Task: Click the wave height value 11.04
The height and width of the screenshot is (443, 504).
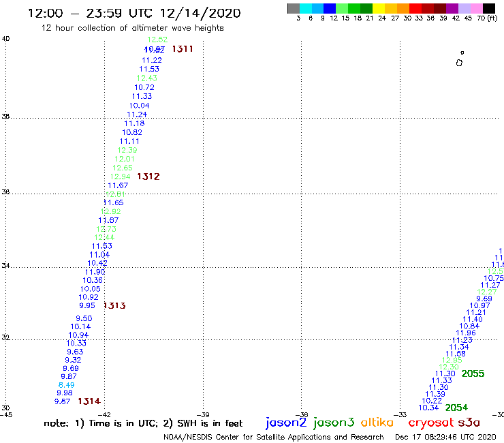Action: 99,255
